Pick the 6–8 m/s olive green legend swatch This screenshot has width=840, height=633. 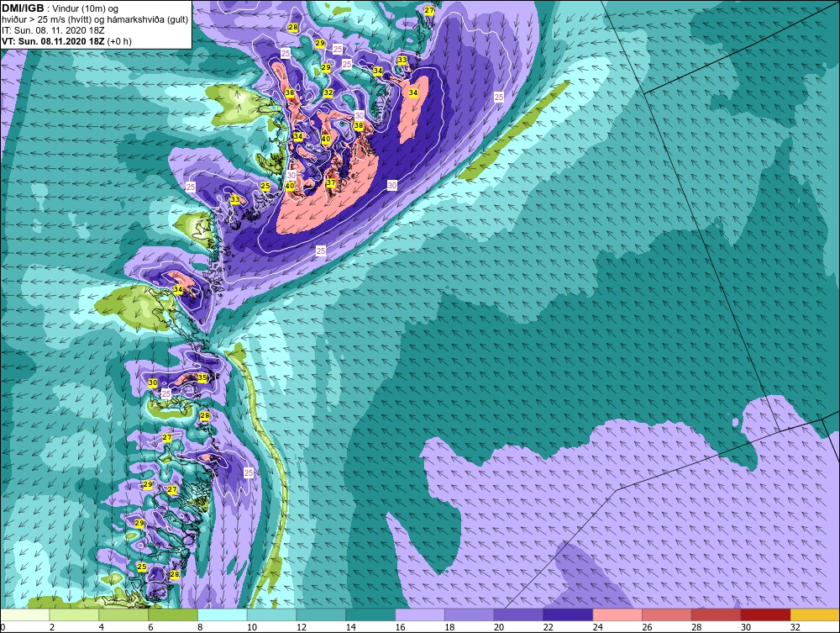173,615
